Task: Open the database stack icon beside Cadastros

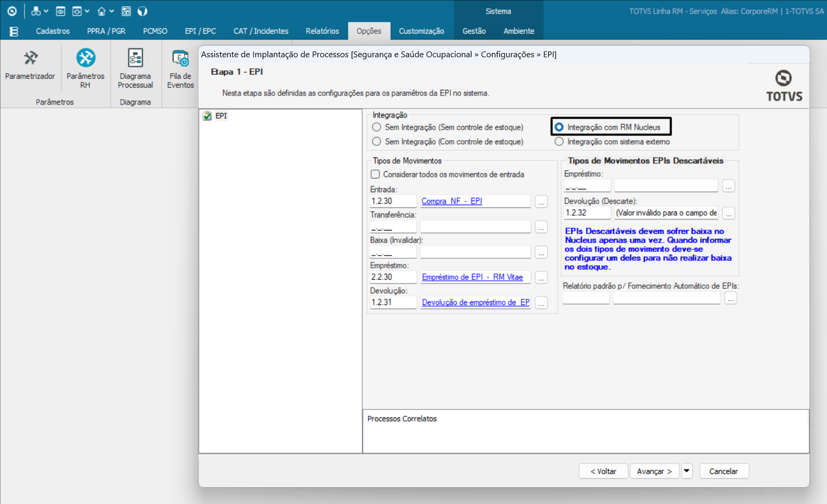Action: [14, 31]
